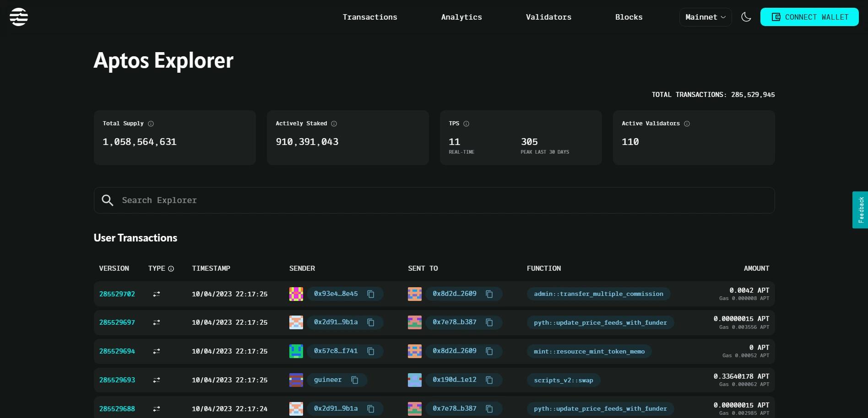868x418 pixels.
Task: Click the Total Supply info icon
Action: (151, 123)
